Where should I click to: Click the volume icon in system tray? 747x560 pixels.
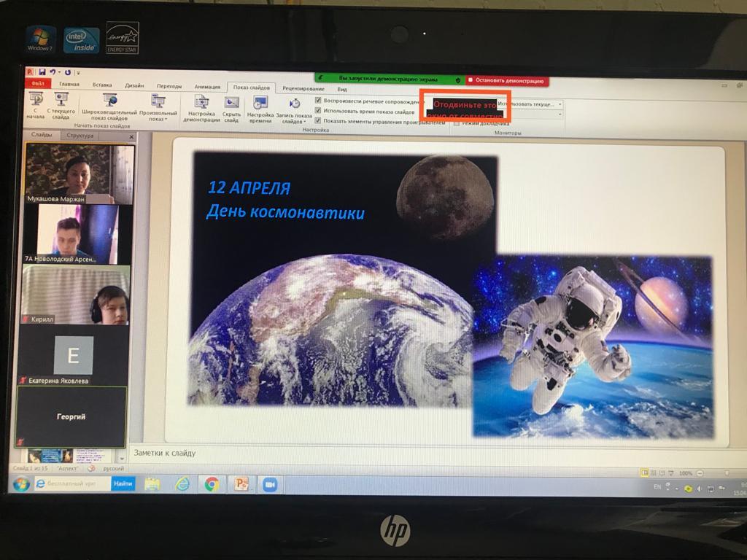[x=700, y=488]
